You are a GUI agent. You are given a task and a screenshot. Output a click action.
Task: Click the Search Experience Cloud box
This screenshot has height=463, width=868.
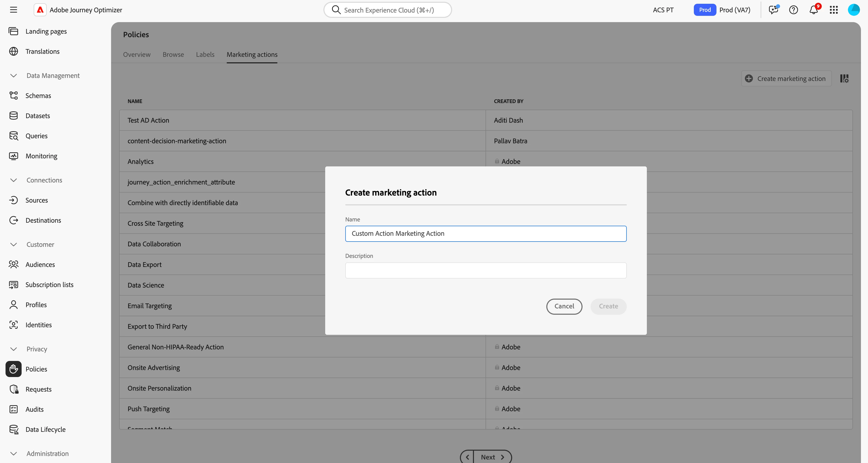tap(388, 10)
